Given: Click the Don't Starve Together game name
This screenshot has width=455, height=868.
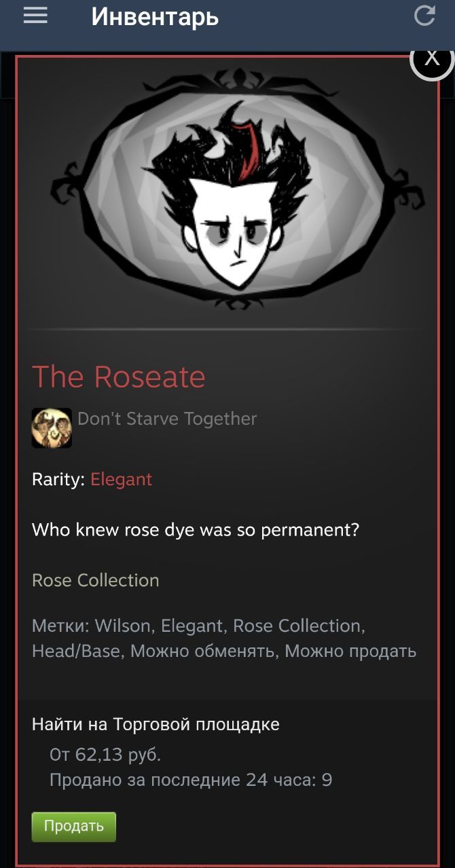Looking at the screenshot, I should pos(167,419).
